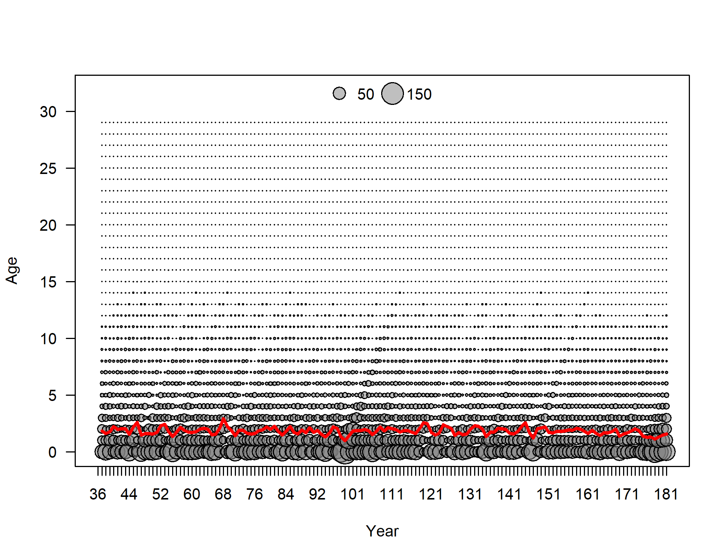728x560 pixels.
Task: Click legend label '150'
Action: coord(419,94)
